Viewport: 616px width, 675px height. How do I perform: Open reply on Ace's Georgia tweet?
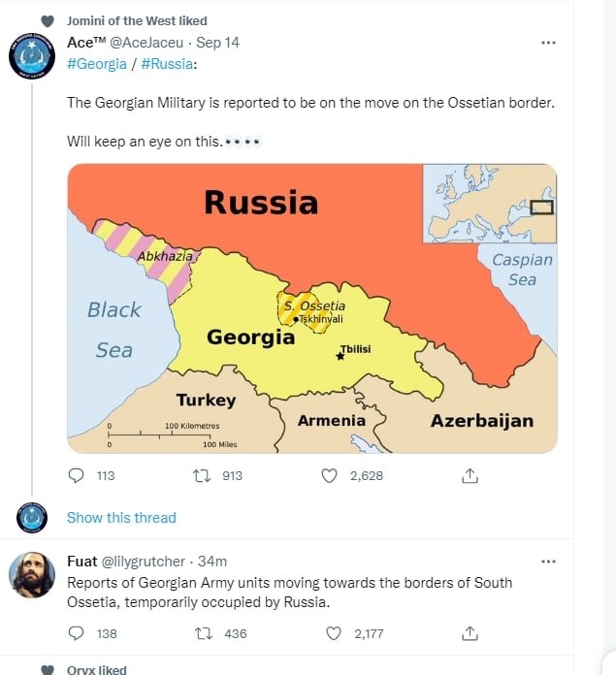click(x=77, y=475)
